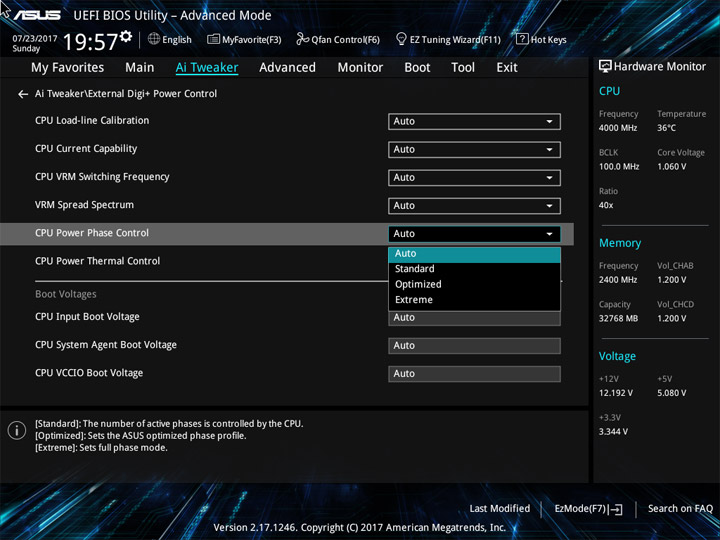Click the 4000 MHz CPU frequency value

pyautogui.click(x=618, y=128)
